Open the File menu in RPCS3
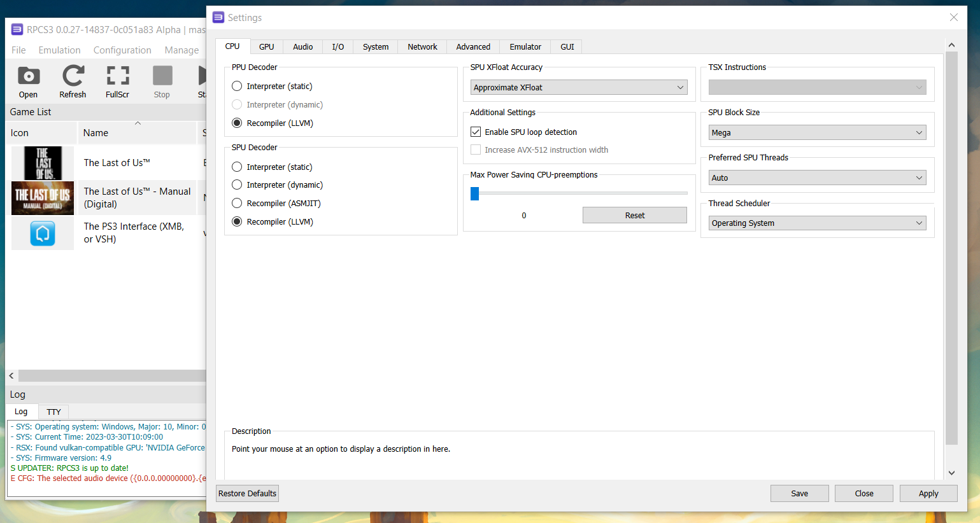 point(18,50)
